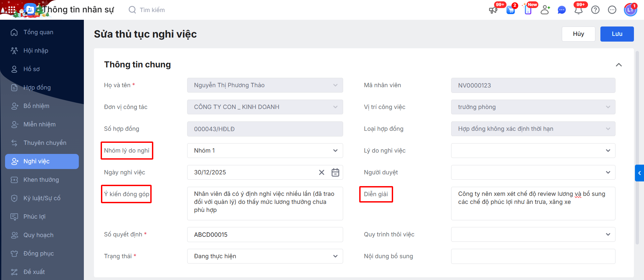Click the Số quyết định input field

tap(265, 234)
